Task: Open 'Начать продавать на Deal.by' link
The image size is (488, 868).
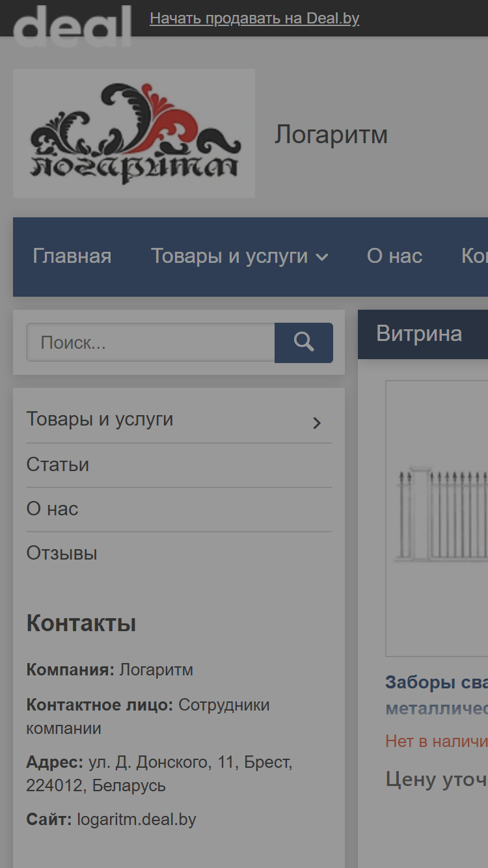Action: pyautogui.click(x=254, y=18)
